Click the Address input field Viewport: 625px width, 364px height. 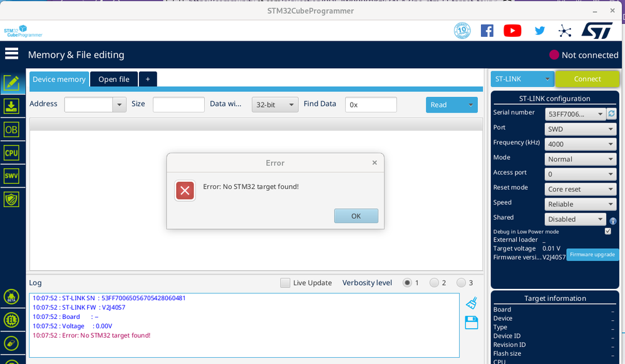(x=88, y=104)
